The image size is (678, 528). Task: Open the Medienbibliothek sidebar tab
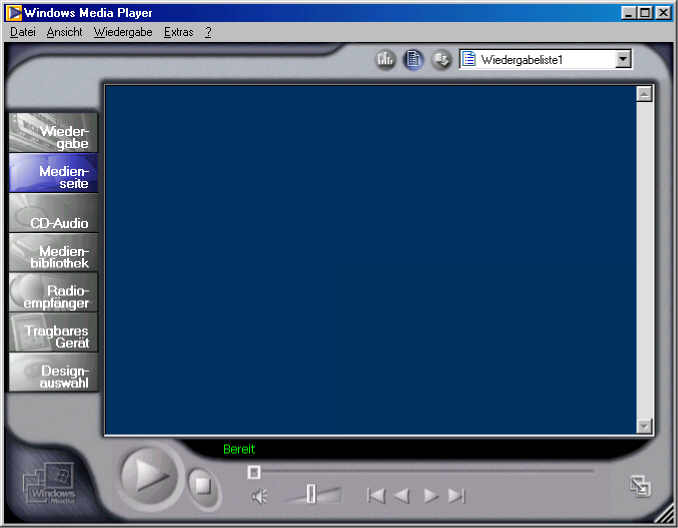pyautogui.click(x=54, y=253)
